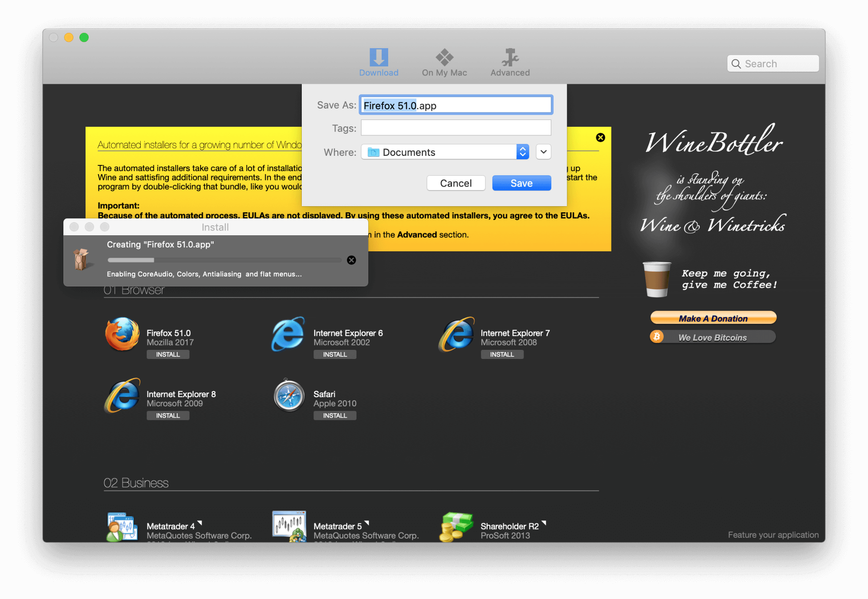Click Save to confirm Firefox install location
868x599 pixels.
tap(522, 184)
